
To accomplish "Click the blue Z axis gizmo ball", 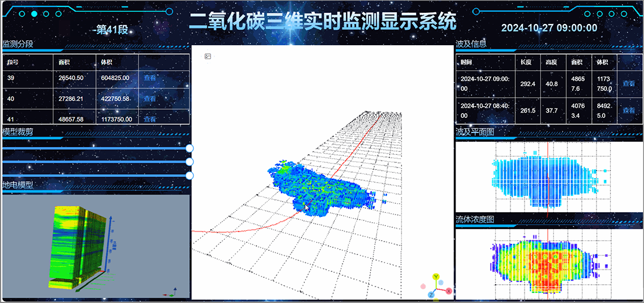I will [x=431, y=294].
